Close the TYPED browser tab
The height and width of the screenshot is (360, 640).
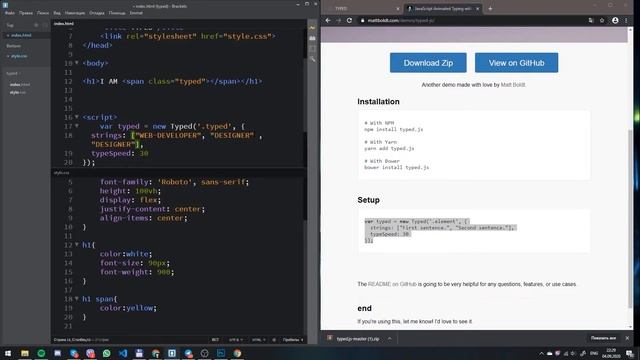(x=398, y=9)
